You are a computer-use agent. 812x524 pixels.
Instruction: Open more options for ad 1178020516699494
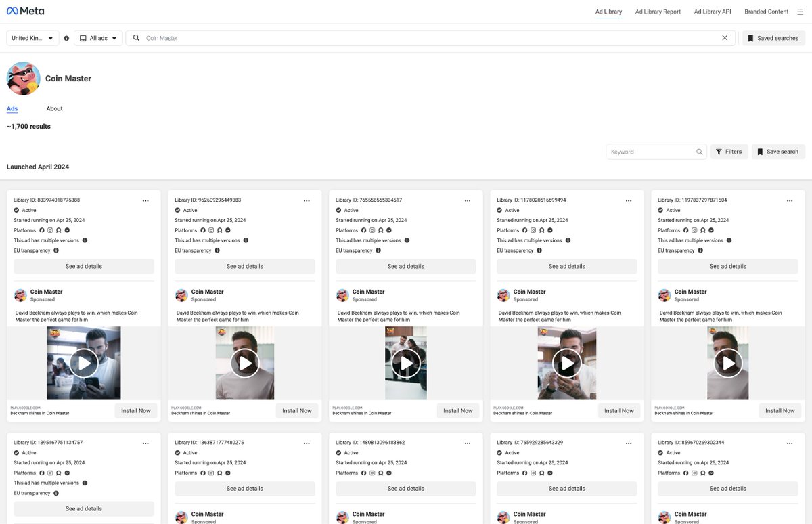click(629, 200)
